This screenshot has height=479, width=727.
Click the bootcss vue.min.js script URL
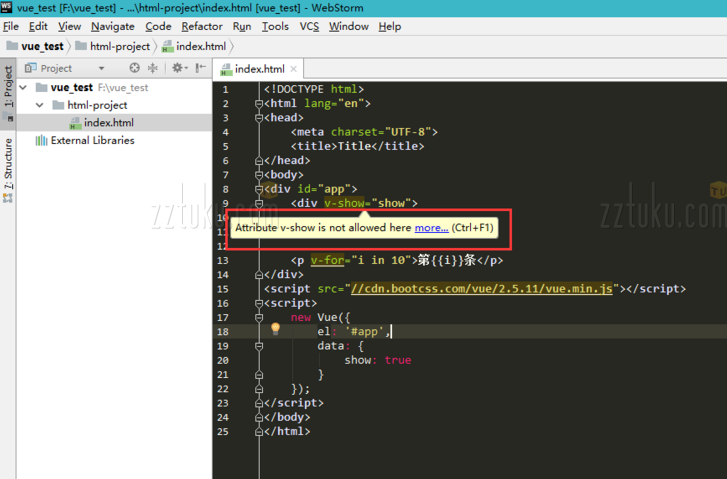tap(482, 288)
